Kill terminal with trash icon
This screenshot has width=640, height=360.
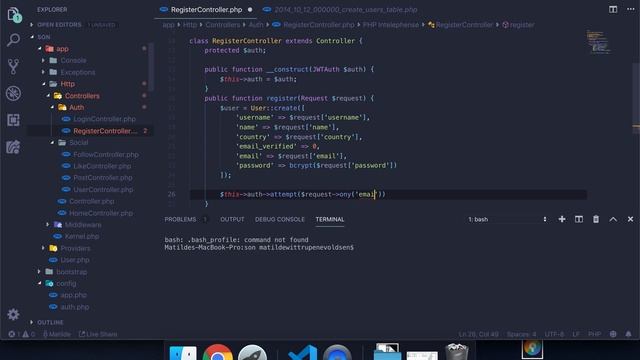pyautogui.click(x=596, y=219)
